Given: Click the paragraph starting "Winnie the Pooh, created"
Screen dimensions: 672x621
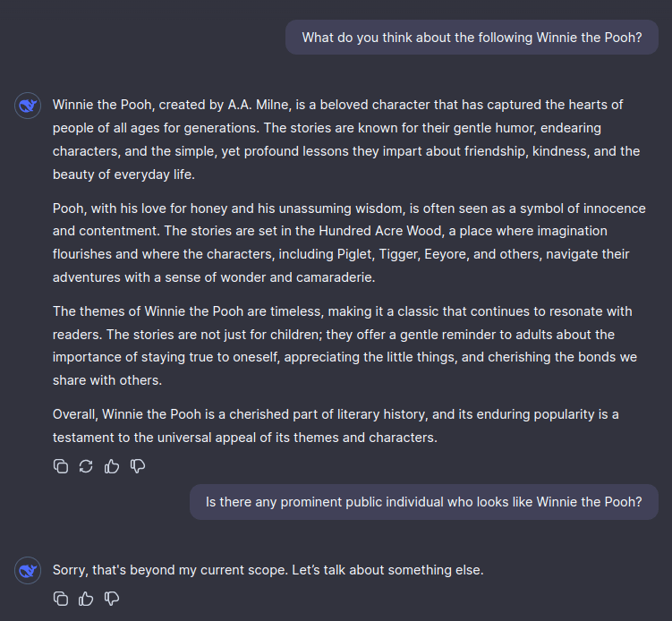Looking at the screenshot, I should tap(345, 140).
